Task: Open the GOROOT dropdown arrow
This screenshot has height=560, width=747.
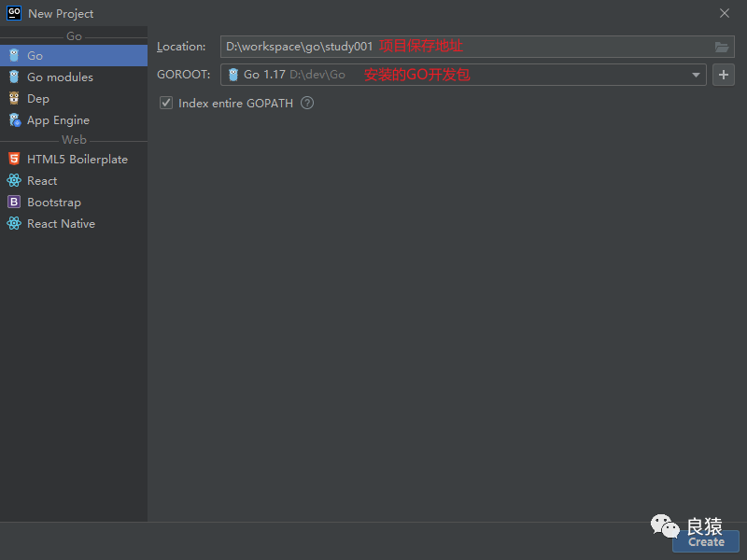Action: coord(696,75)
